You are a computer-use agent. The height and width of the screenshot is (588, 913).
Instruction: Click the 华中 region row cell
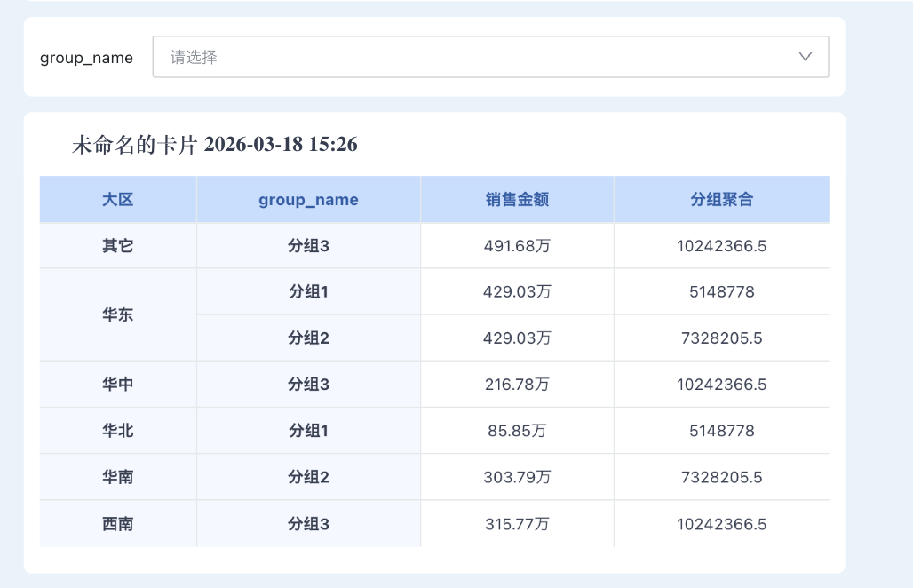(x=117, y=385)
